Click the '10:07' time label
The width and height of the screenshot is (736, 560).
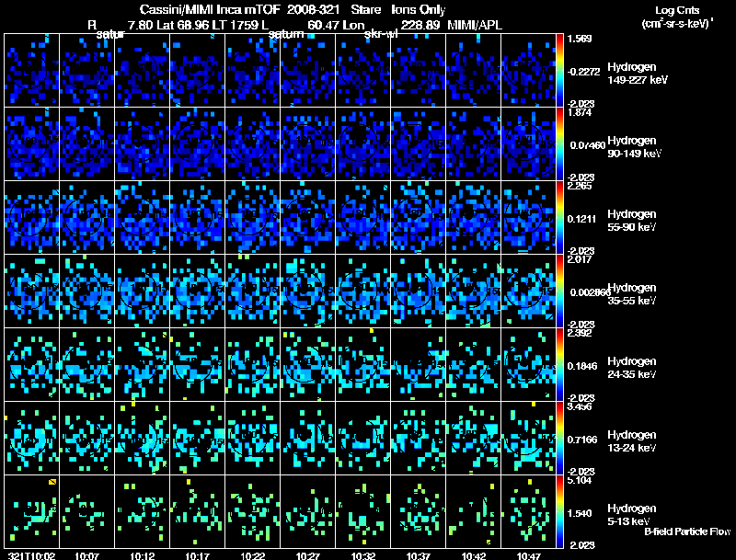pyautogui.click(x=86, y=555)
